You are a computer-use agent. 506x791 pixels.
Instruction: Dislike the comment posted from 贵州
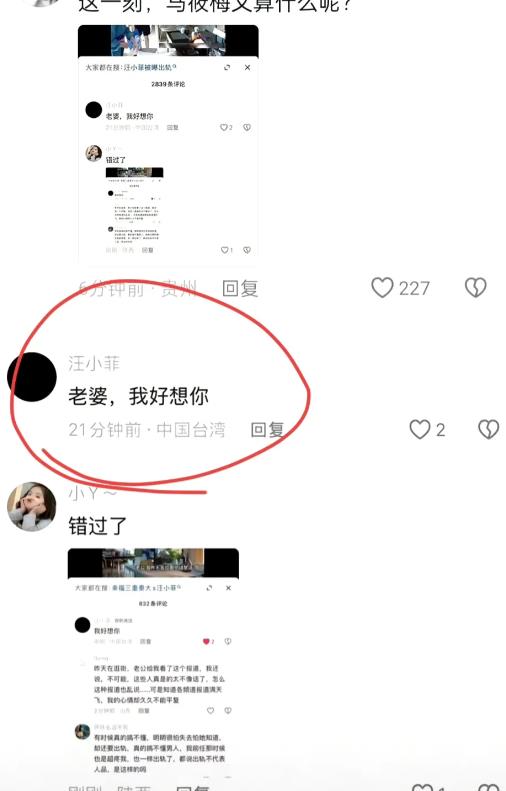(x=475, y=288)
